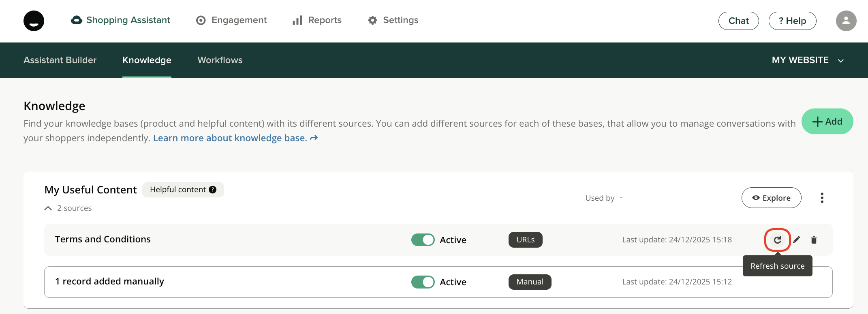Edit Terms and Conditions with pencil icon
This screenshot has width=868, height=314.
click(796, 240)
